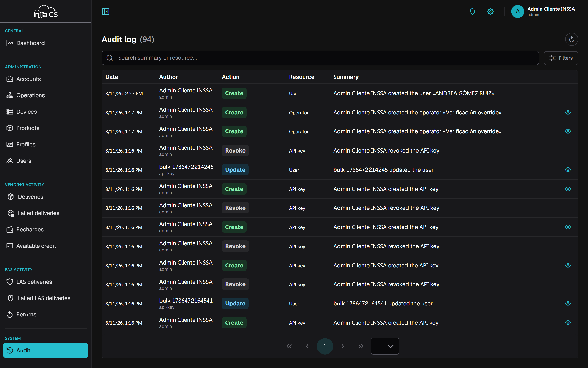
Task: Open Users section
Action: point(46,161)
